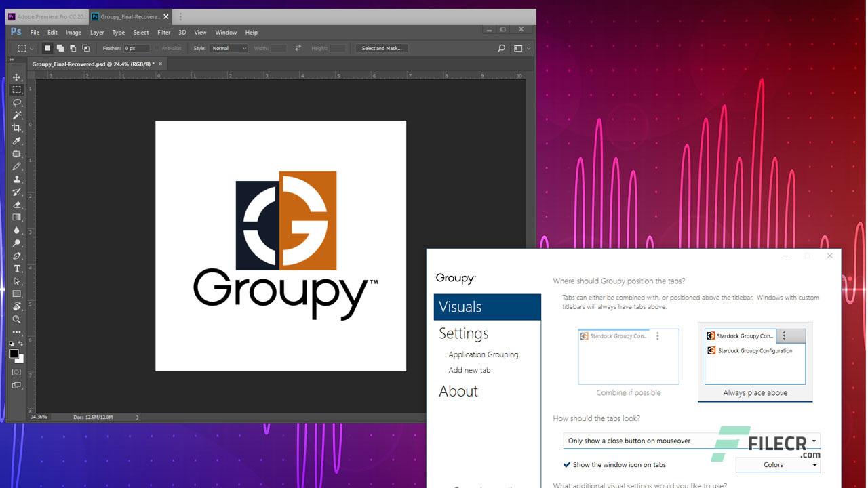868x488 pixels.
Task: Open the Groupy tab options three-dots
Action: coord(180,16)
